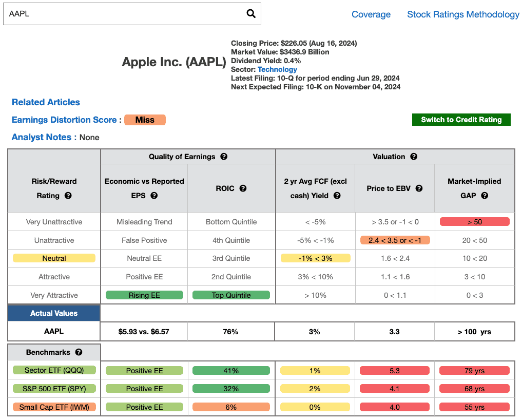Click the search magnifier icon

(251, 14)
